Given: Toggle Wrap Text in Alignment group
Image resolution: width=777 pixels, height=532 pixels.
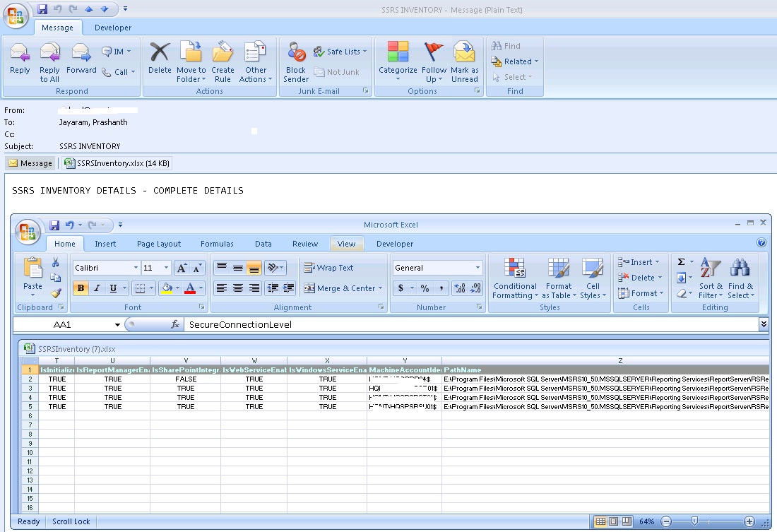Looking at the screenshot, I should point(328,268).
